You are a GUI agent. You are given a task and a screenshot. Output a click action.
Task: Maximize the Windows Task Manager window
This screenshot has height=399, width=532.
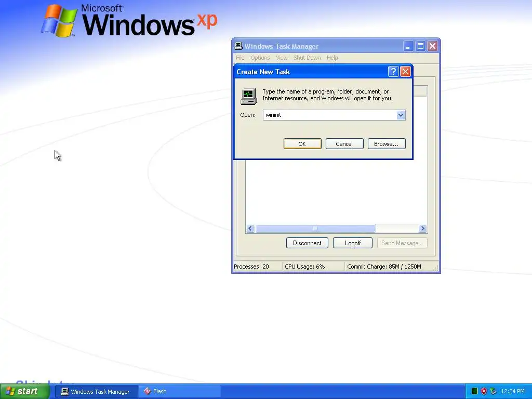pos(420,46)
